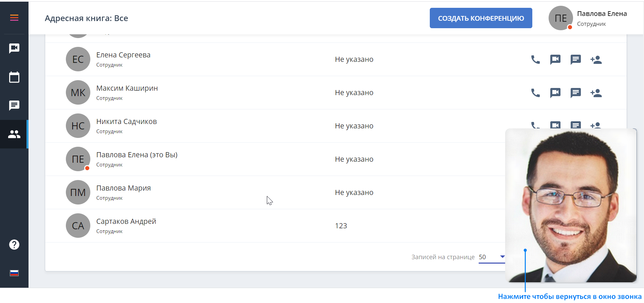Open the Павлова Елена profile menu
Screen dimensions: 644x303
pyautogui.click(x=588, y=18)
